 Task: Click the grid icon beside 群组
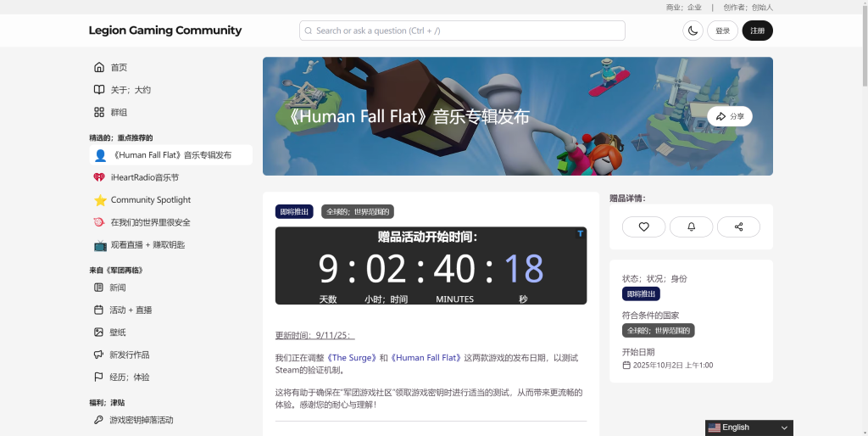click(99, 112)
